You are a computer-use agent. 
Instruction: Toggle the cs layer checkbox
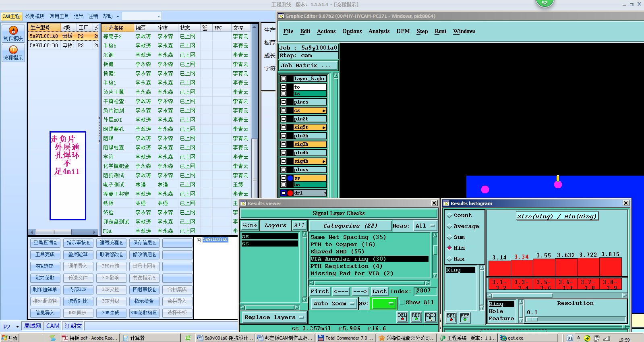(x=284, y=110)
